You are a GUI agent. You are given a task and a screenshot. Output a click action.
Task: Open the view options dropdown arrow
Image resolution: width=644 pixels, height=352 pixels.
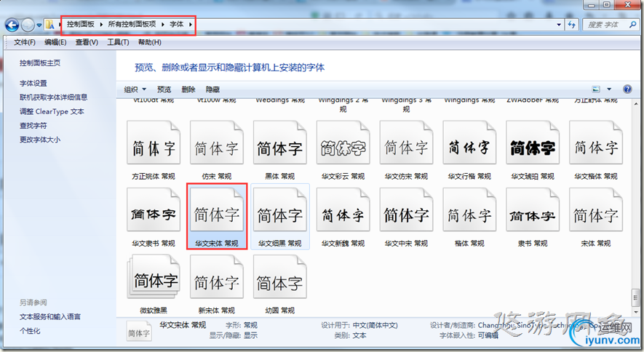pos(609,89)
